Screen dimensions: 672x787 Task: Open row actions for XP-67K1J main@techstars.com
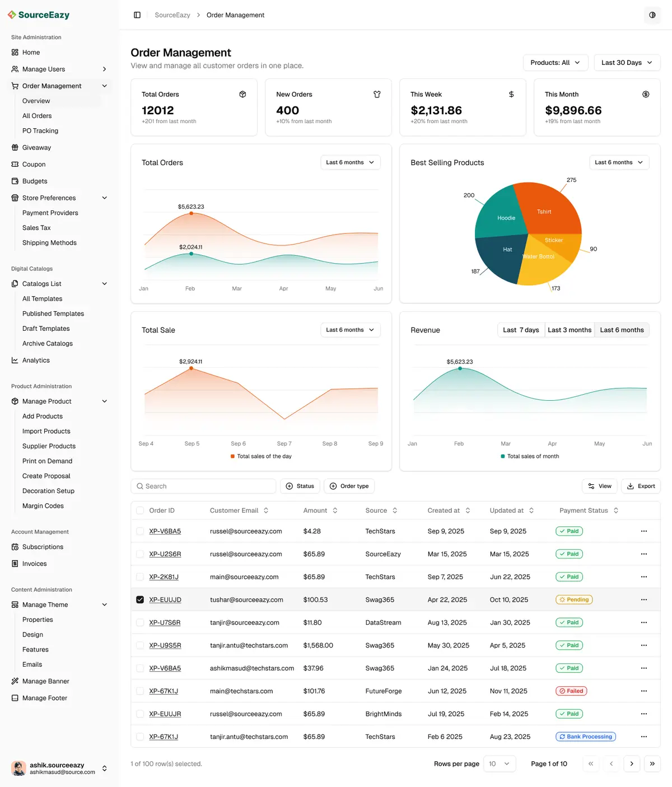[644, 691]
